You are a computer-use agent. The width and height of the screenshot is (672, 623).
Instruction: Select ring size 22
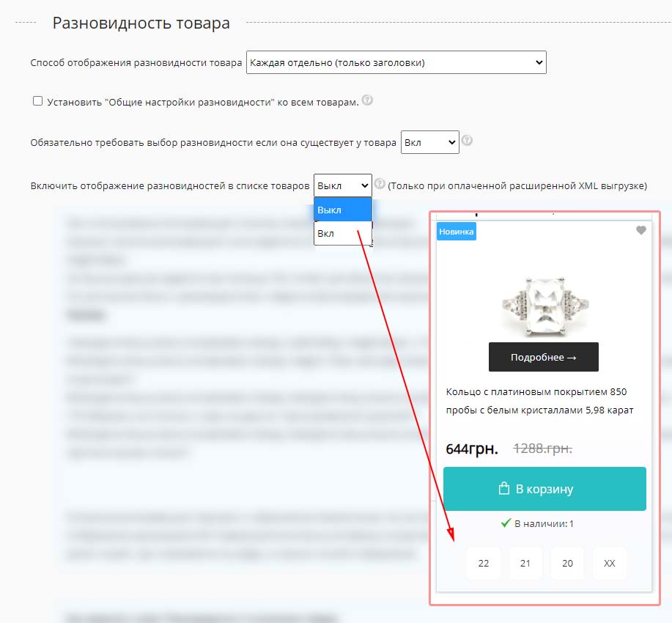click(484, 563)
